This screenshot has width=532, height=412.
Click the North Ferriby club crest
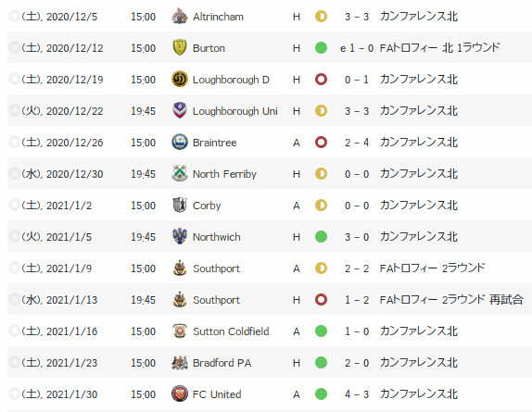tap(180, 174)
